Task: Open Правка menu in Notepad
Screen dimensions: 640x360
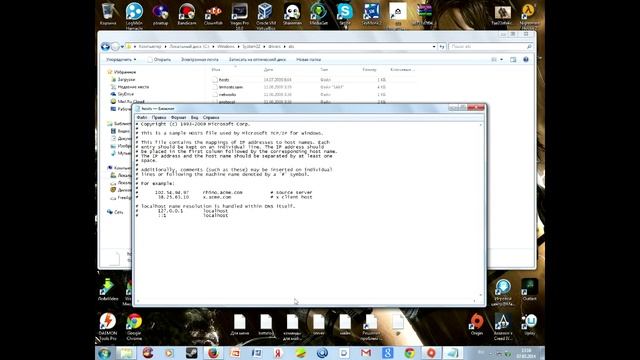Action: click(159, 118)
